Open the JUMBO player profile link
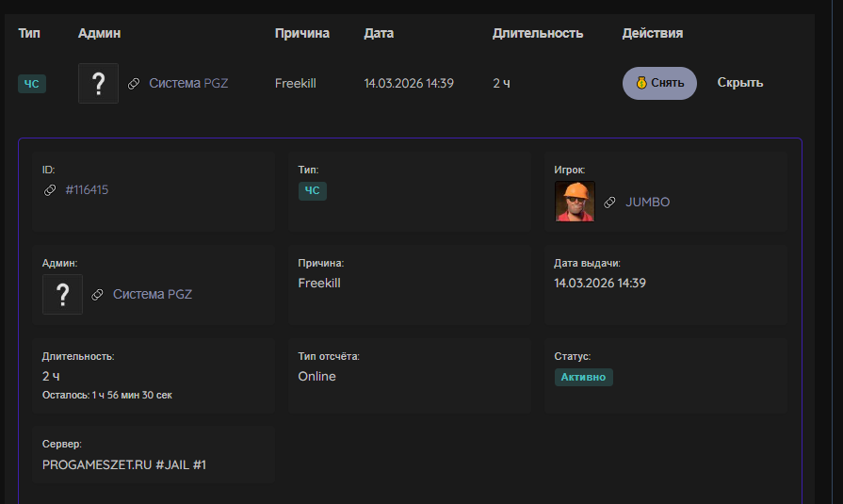The width and height of the screenshot is (843, 504). pos(648,203)
